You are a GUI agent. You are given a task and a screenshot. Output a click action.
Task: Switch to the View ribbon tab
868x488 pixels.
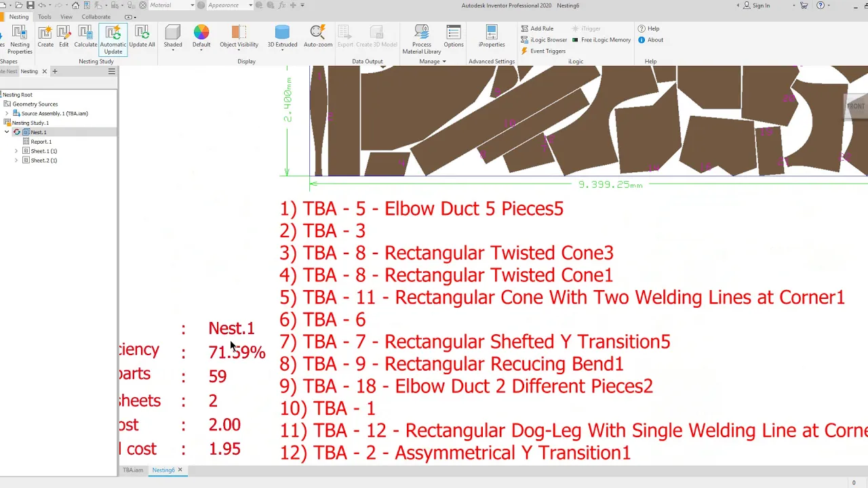click(x=66, y=16)
